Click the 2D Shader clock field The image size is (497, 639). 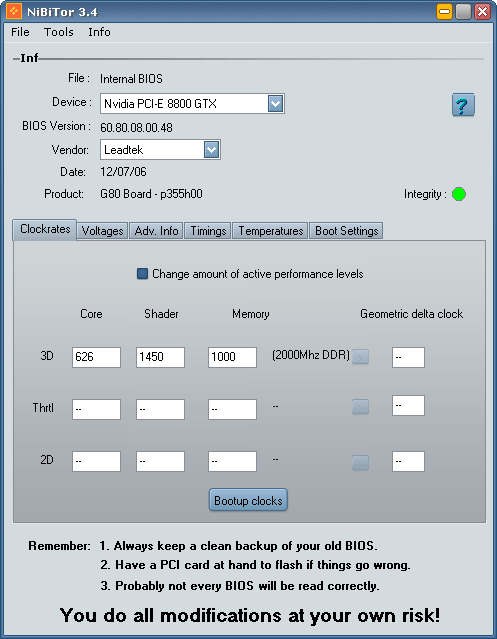[x=161, y=461]
